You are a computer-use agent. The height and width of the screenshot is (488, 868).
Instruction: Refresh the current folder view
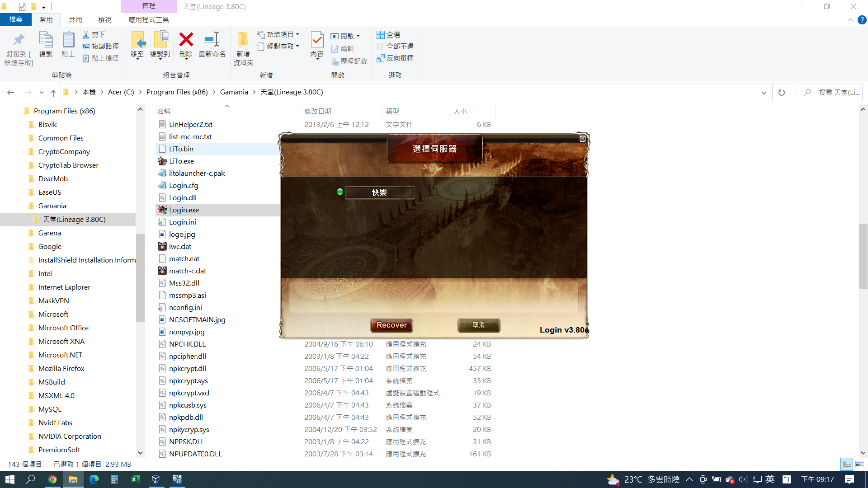(781, 93)
